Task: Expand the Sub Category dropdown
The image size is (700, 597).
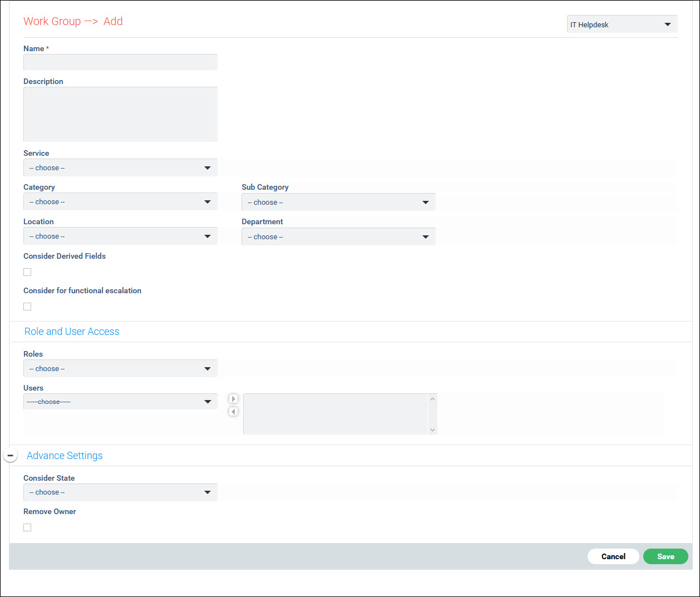Action: [338, 202]
